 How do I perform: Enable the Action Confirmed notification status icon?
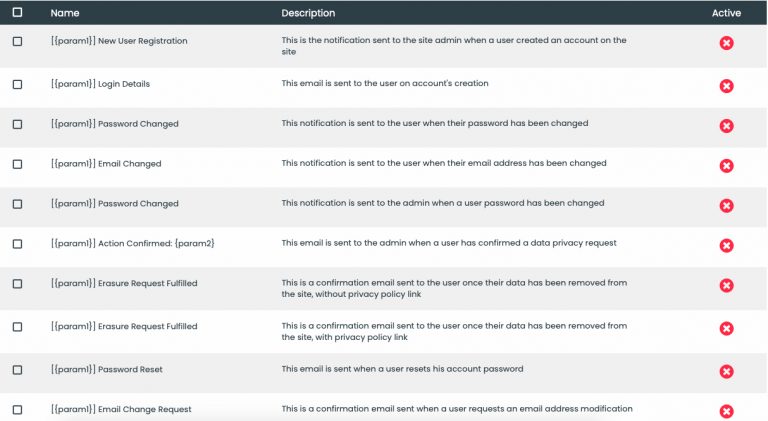coord(726,246)
